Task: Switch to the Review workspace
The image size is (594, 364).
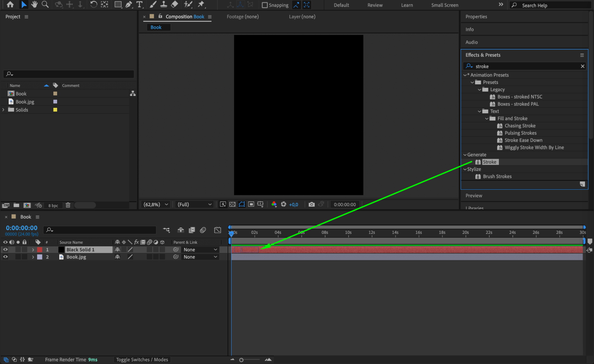Action: (375, 5)
